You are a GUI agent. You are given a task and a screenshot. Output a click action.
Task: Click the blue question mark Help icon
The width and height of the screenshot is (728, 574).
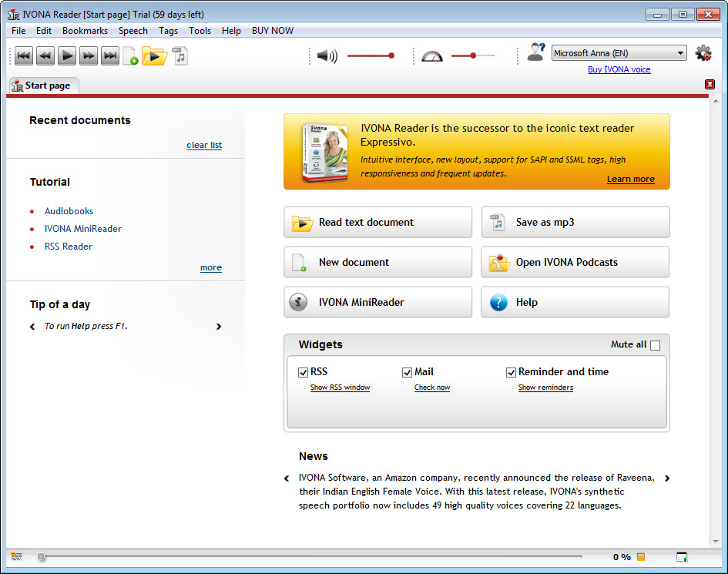(x=498, y=303)
